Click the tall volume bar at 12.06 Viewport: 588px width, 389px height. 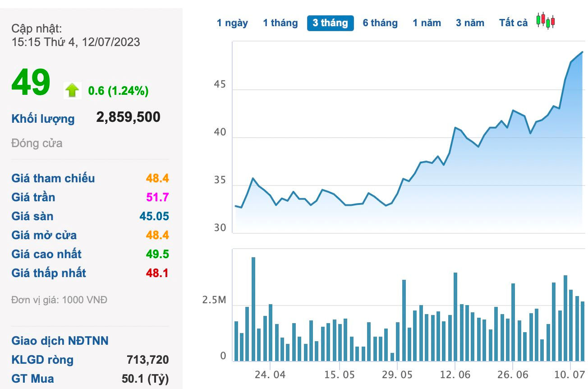(455, 317)
